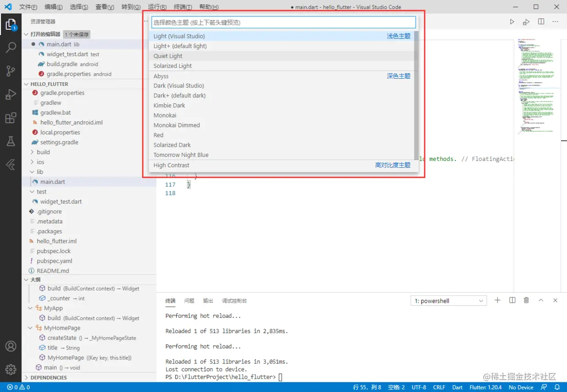
Task: Expand the DEPENDENCIES section
Action: coord(89,377)
